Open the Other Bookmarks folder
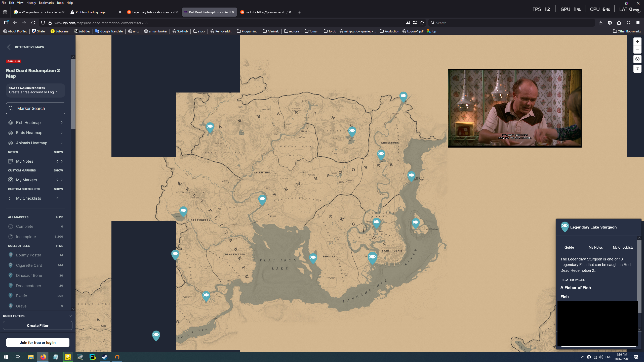The height and width of the screenshot is (362, 644). [x=627, y=31]
